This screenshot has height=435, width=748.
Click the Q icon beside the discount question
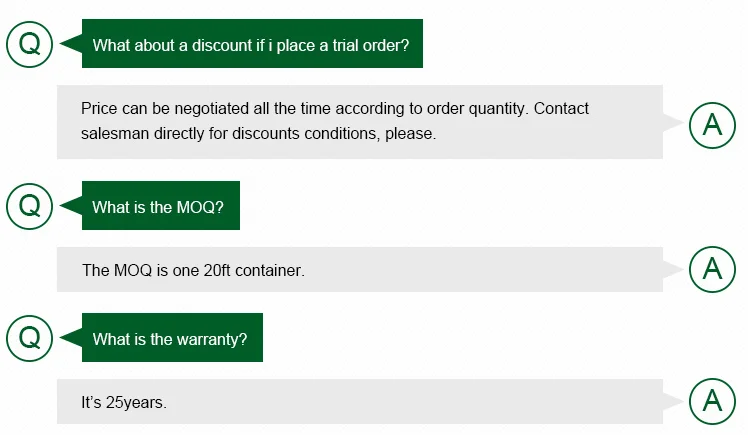pos(30,44)
